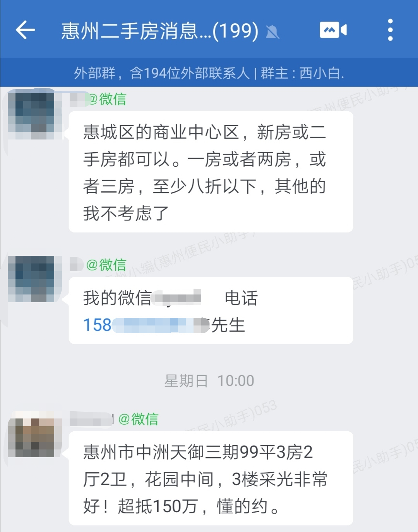Select the 中洲天御三期99平 listing message
The image size is (418, 532).
211,478
